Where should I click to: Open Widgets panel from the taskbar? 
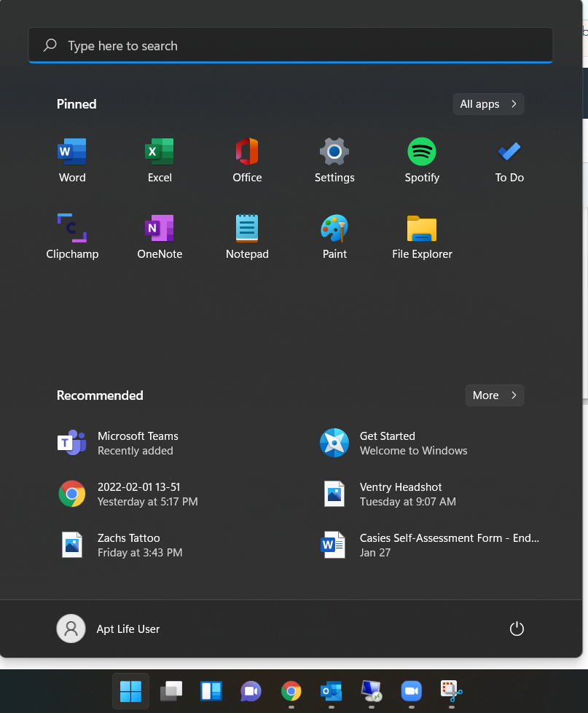point(211,691)
